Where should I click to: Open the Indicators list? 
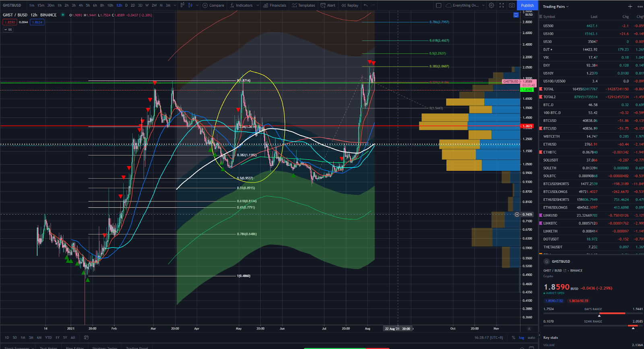tap(242, 5)
